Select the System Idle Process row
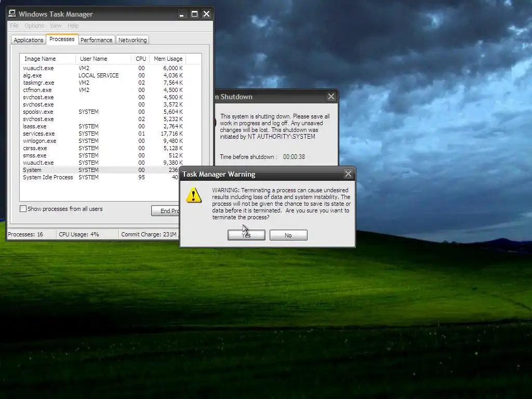Viewport: 532px width, 399px height. tap(100, 177)
